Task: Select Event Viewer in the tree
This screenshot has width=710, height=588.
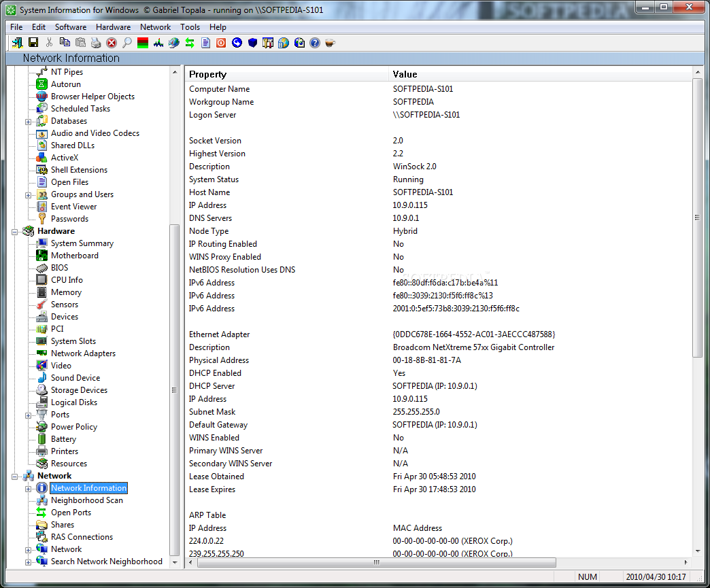Action: tap(74, 207)
